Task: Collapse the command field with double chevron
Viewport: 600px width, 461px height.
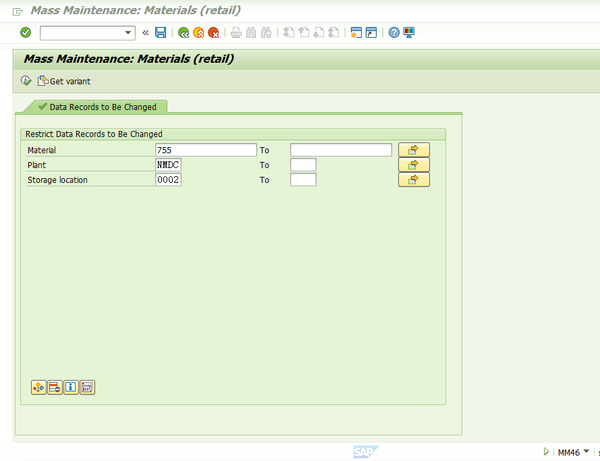Action: [145, 33]
